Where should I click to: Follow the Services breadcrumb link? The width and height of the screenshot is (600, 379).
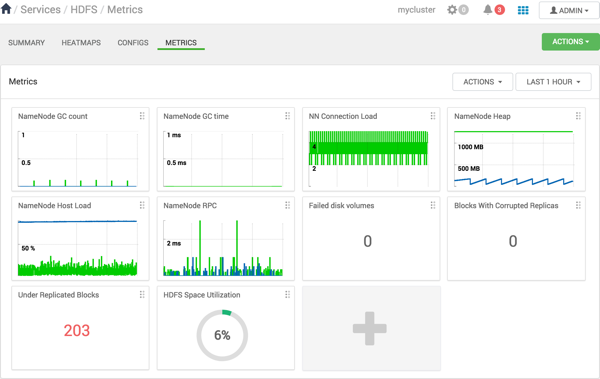point(40,10)
